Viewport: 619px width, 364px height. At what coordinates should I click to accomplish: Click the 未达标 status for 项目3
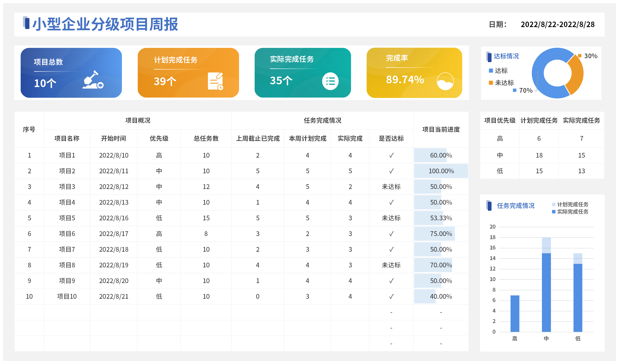[x=391, y=187]
